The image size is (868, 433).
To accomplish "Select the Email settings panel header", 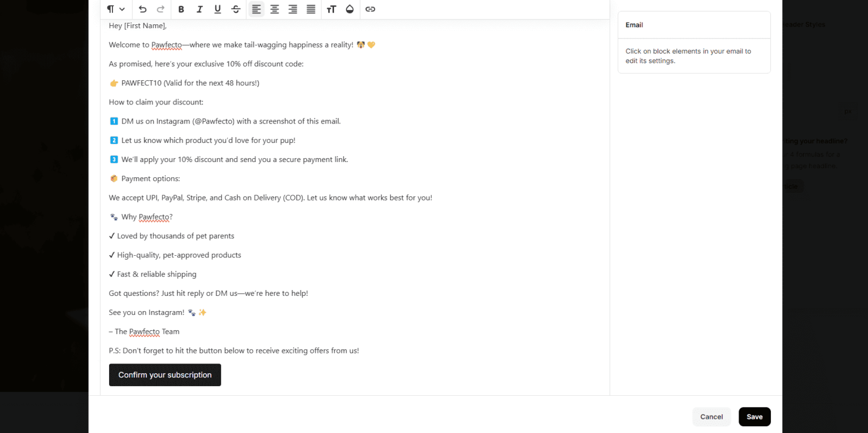I will (x=694, y=25).
